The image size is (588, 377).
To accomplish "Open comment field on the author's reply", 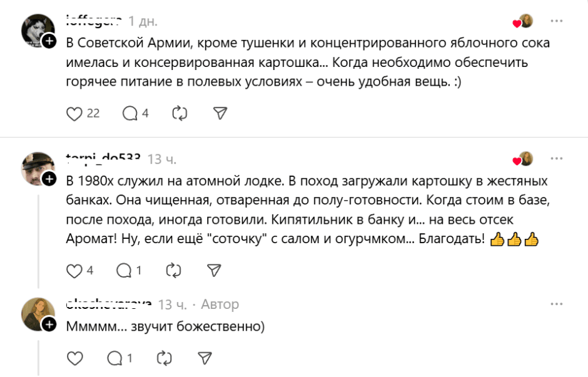I will coord(115,358).
